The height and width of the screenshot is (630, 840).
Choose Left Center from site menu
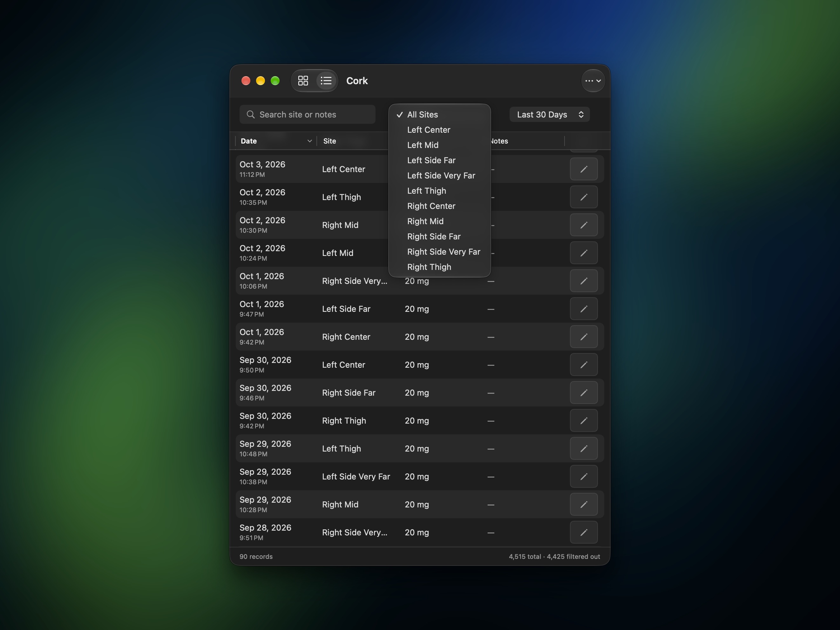pyautogui.click(x=439, y=130)
